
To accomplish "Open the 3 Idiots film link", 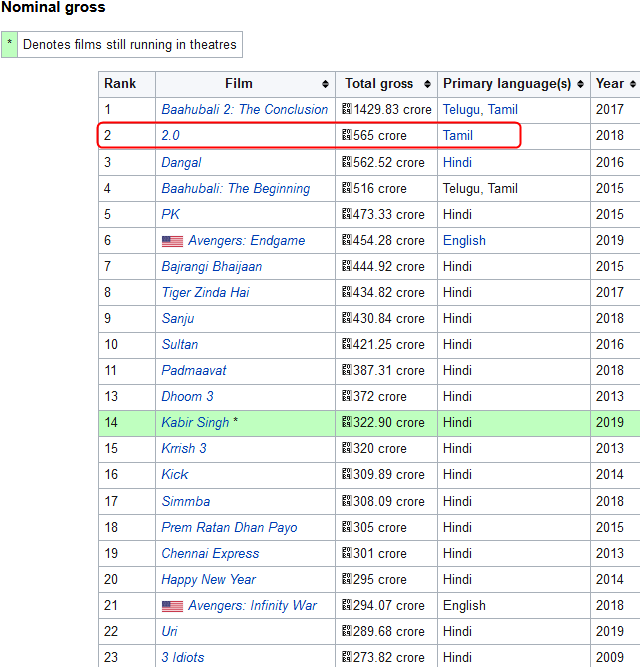I will click(183, 657).
